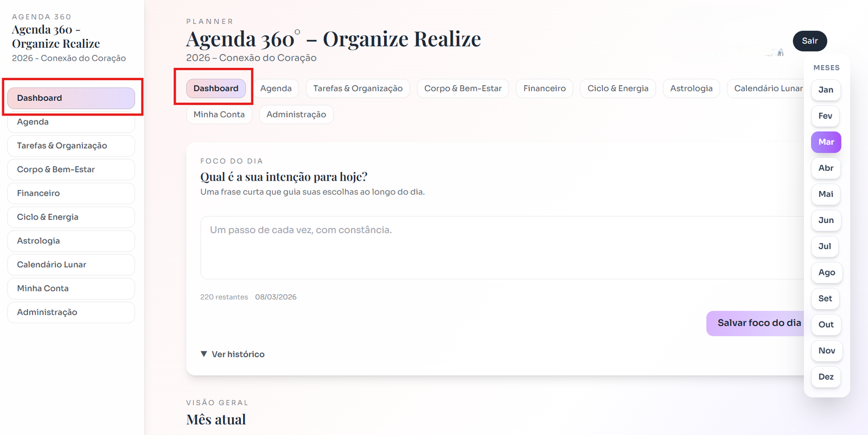Select month Abr
The width and height of the screenshot is (868, 435).
[x=826, y=168]
